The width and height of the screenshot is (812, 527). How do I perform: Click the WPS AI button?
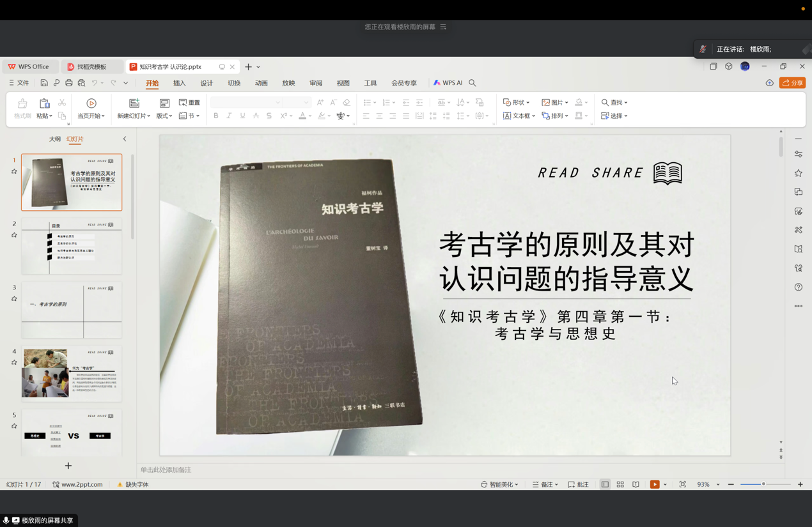pos(448,83)
